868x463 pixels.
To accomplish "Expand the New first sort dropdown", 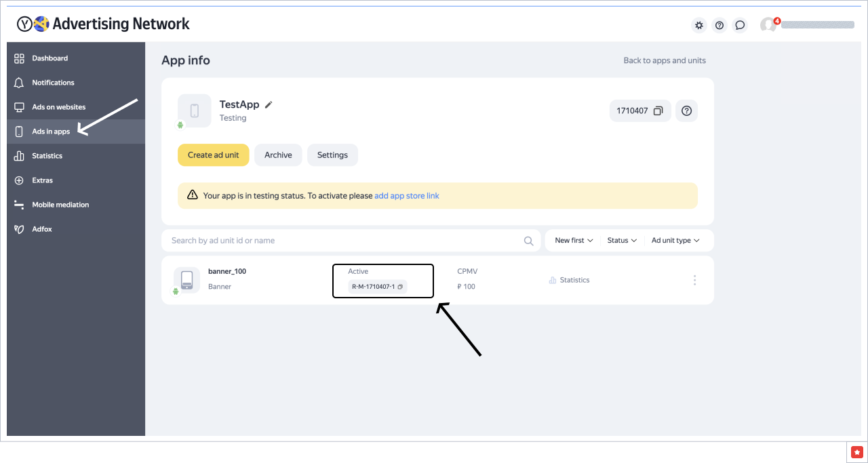I will [x=574, y=241].
